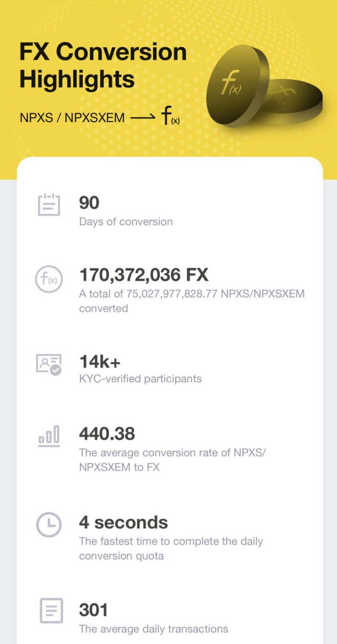The height and width of the screenshot is (644, 337).
Task: Tap the 170,372,036 FX total
Action: (x=143, y=275)
